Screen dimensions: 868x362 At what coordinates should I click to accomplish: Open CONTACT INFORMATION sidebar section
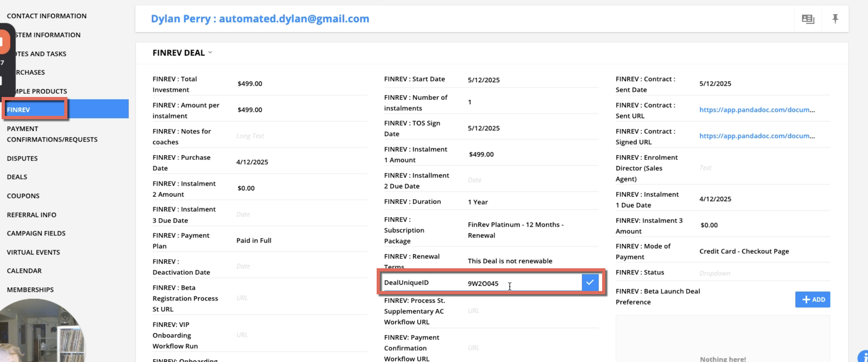click(47, 16)
